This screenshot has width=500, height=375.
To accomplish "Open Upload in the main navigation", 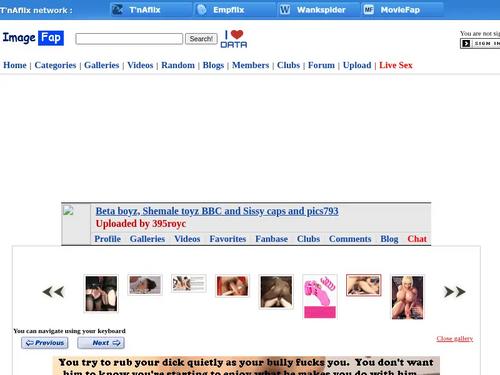I will point(357,65).
